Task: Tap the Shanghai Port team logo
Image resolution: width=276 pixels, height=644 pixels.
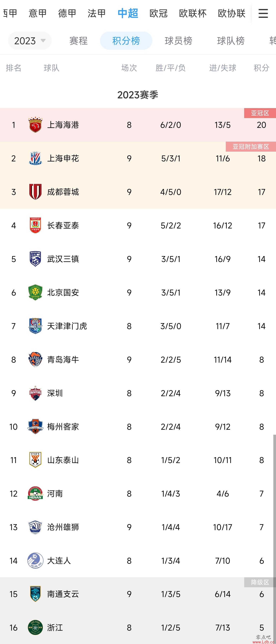Action: (35, 125)
